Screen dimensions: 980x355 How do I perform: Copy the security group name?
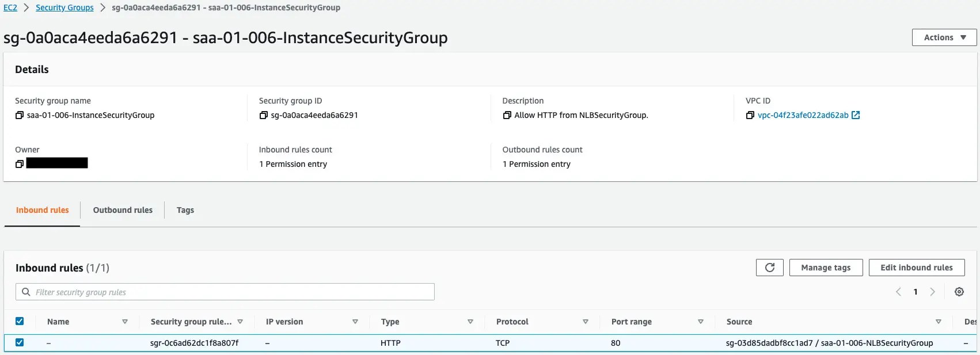click(x=20, y=115)
